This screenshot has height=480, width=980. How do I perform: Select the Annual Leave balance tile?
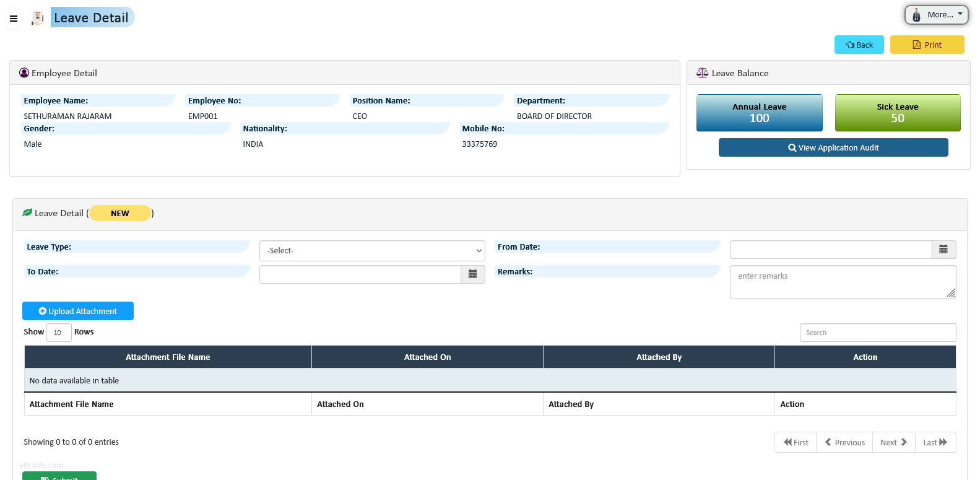tap(759, 113)
